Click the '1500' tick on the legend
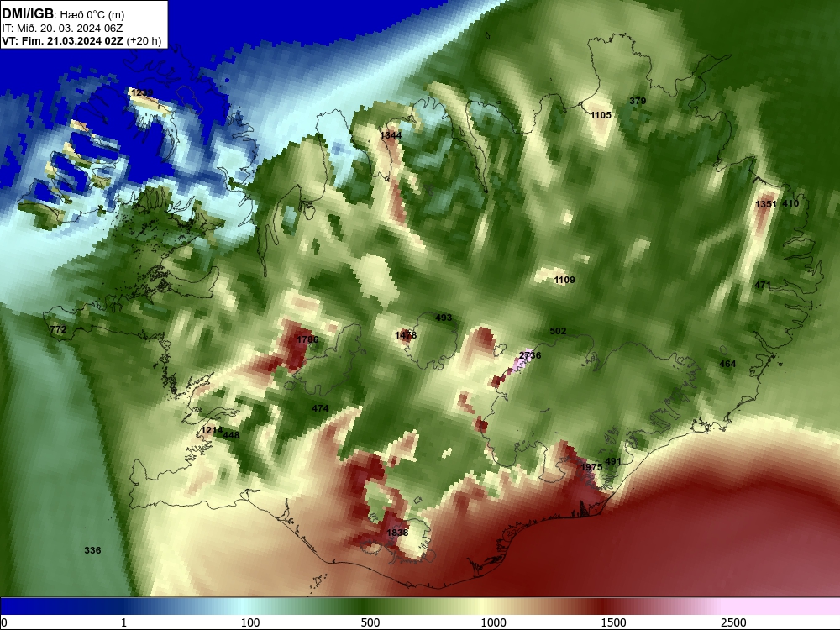The image size is (840, 630). [614, 622]
